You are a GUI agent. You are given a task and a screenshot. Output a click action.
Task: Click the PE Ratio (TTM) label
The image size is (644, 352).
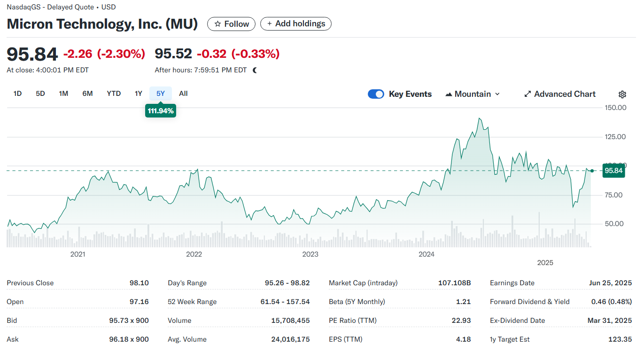tap(352, 321)
